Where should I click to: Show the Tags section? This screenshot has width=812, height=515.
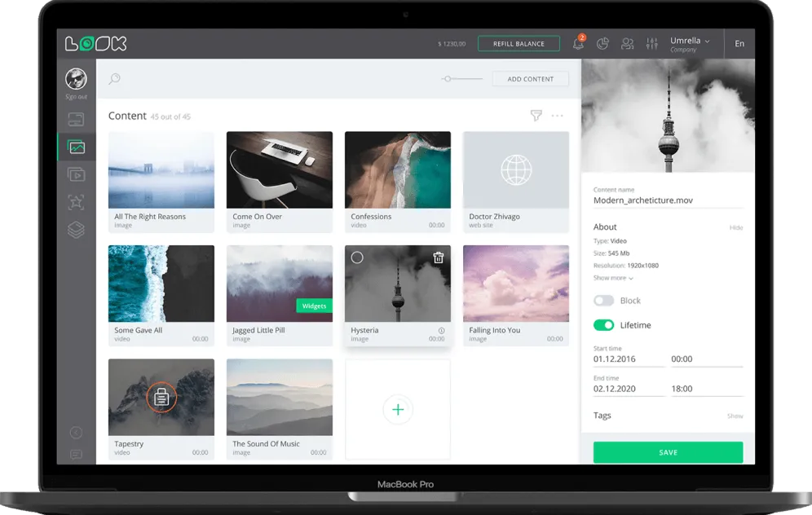735,416
